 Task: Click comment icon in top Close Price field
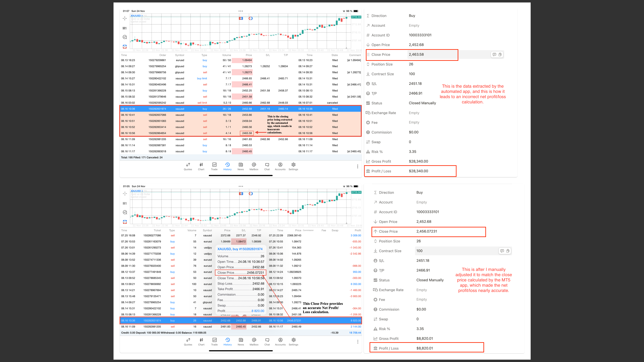click(x=494, y=55)
